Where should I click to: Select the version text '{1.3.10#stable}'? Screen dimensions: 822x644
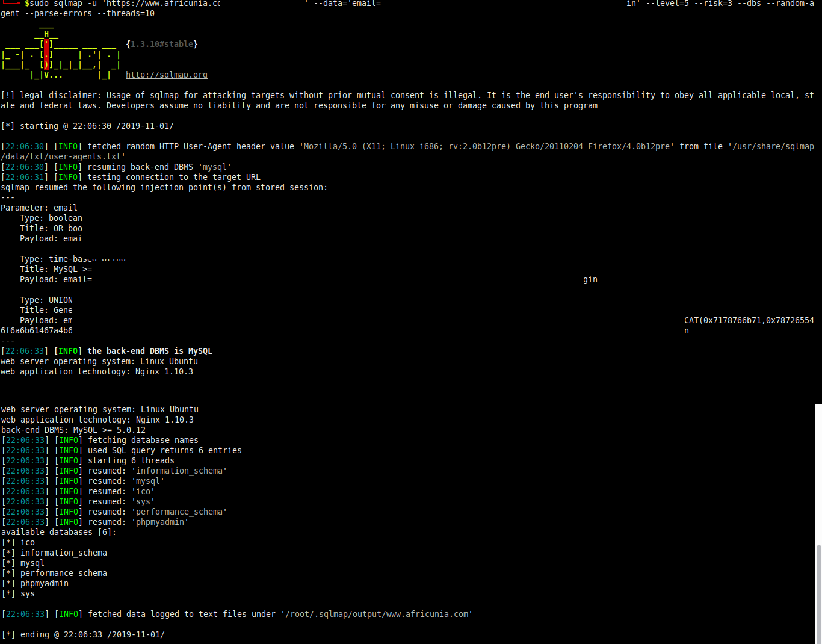(162, 44)
